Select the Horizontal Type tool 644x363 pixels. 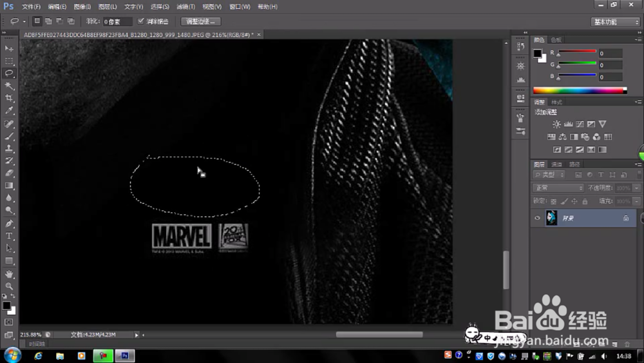coord(9,236)
